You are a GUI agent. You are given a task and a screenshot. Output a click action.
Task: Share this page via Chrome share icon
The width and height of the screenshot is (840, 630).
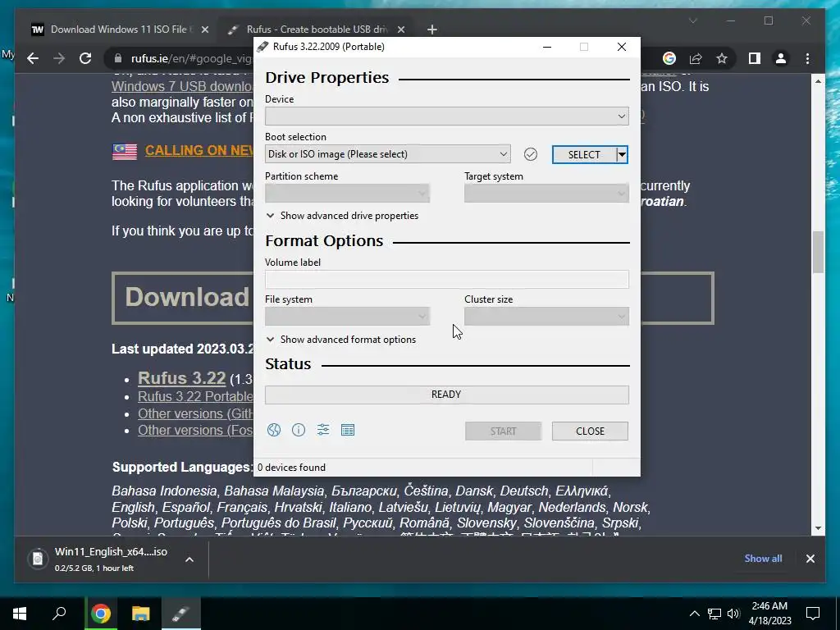coord(696,58)
